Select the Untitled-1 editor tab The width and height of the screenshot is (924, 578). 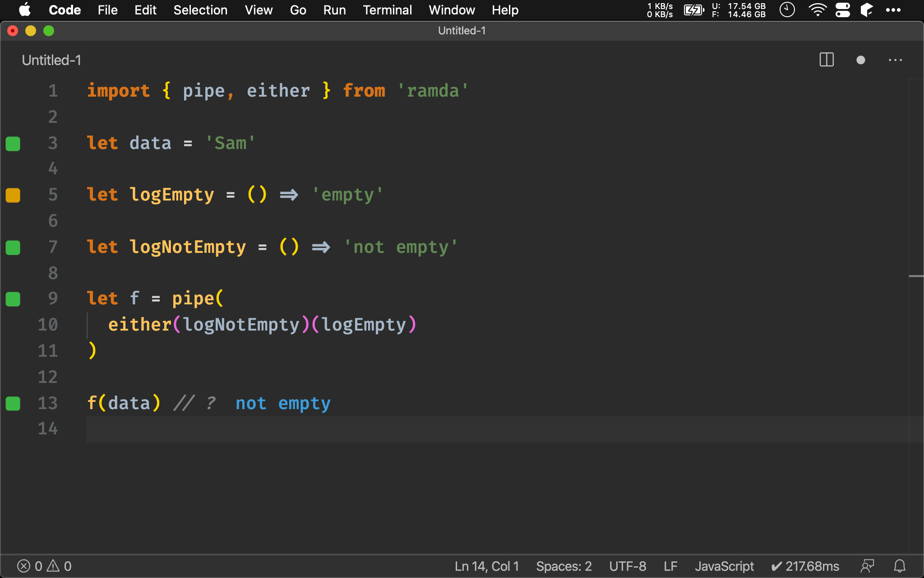point(51,60)
